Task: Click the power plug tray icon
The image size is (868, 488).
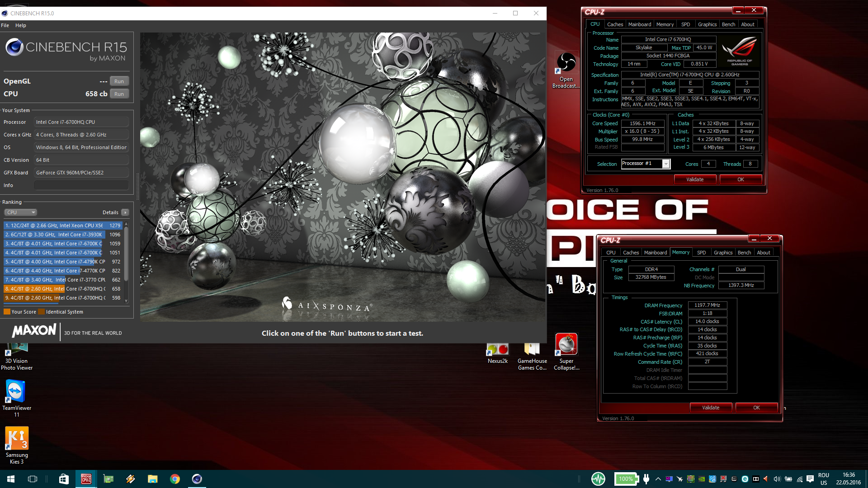Action: (646, 479)
